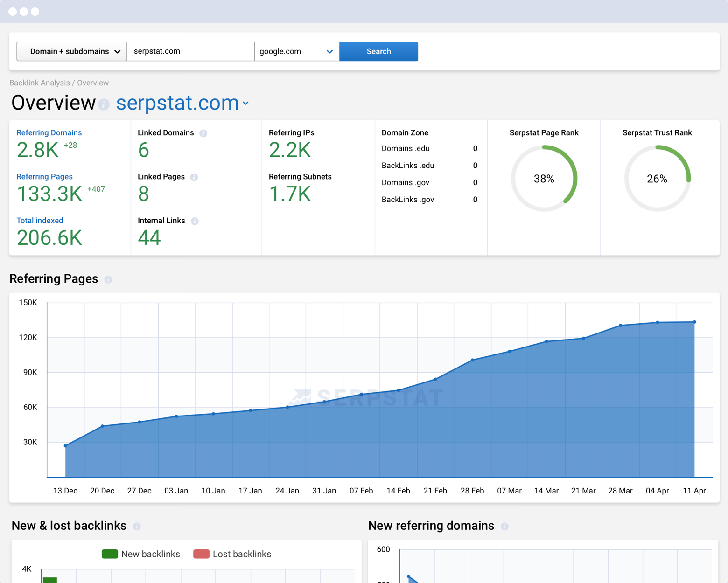Screen dimensions: 728x583
Task: Click the Internal Links info icon
Action: 195,221
